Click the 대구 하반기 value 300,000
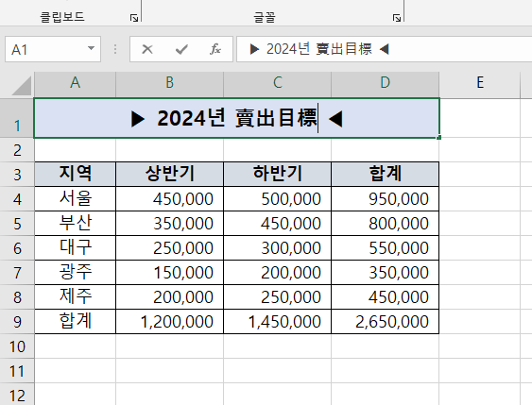This screenshot has height=405, width=532. tap(277, 248)
